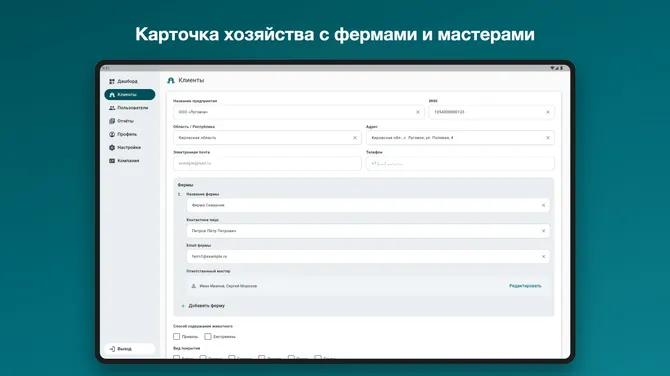Viewport: 670px width, 376px height.
Task: Click the Дашборд grid icon
Action: (112, 81)
